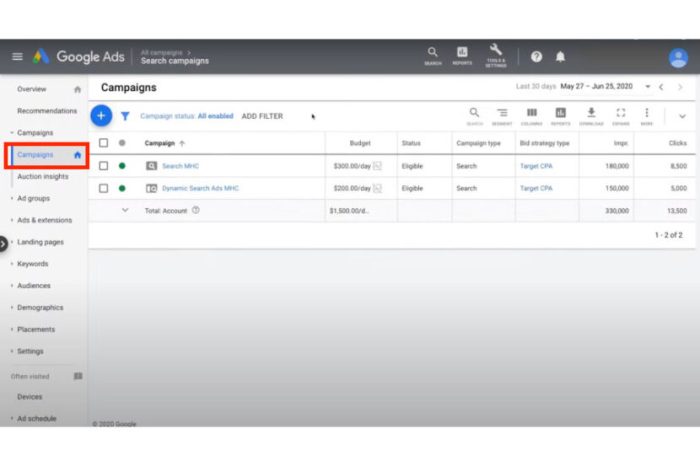Click the All campaigns breadcrumb
The height and width of the screenshot is (466, 700).
point(162,52)
